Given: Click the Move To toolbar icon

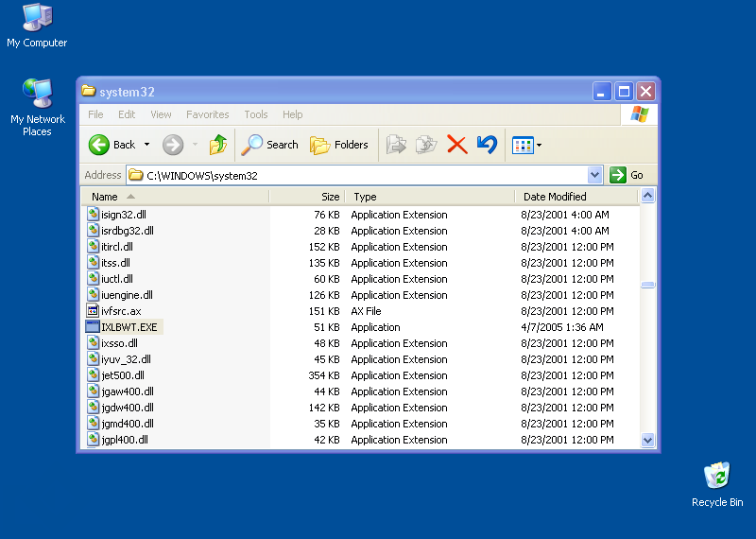Looking at the screenshot, I should click(x=396, y=145).
